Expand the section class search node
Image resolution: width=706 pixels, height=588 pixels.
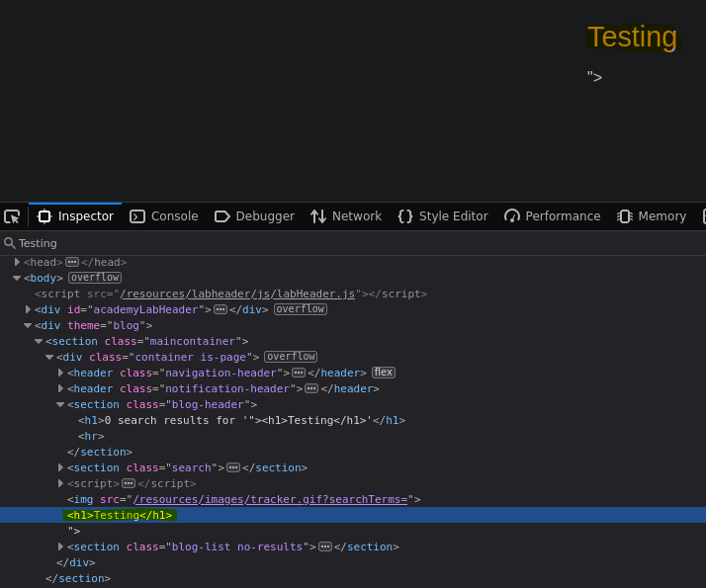tap(60, 467)
